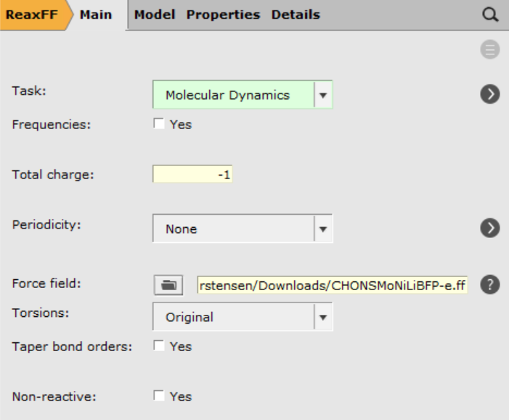Click the search magnifier icon
The width and height of the screenshot is (509, 420).
[490, 15]
